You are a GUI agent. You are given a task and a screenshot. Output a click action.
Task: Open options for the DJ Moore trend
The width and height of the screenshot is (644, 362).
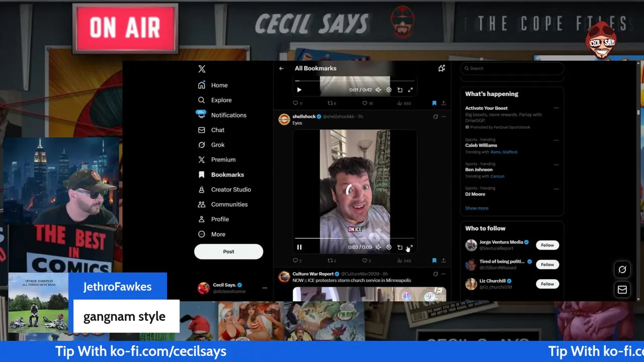[x=556, y=189]
